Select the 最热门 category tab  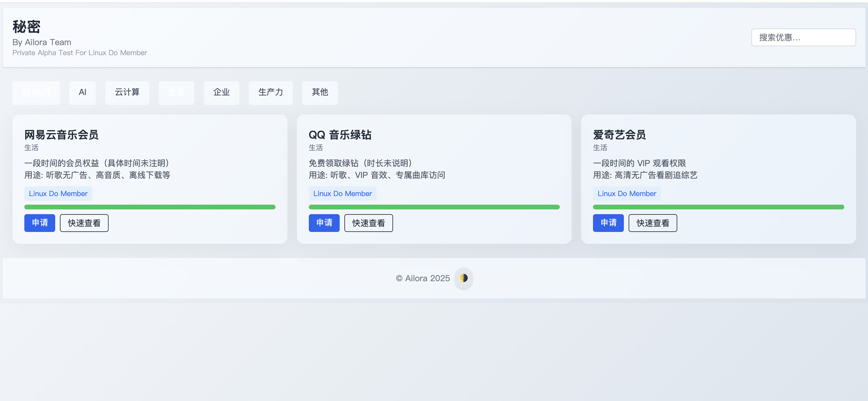click(36, 93)
